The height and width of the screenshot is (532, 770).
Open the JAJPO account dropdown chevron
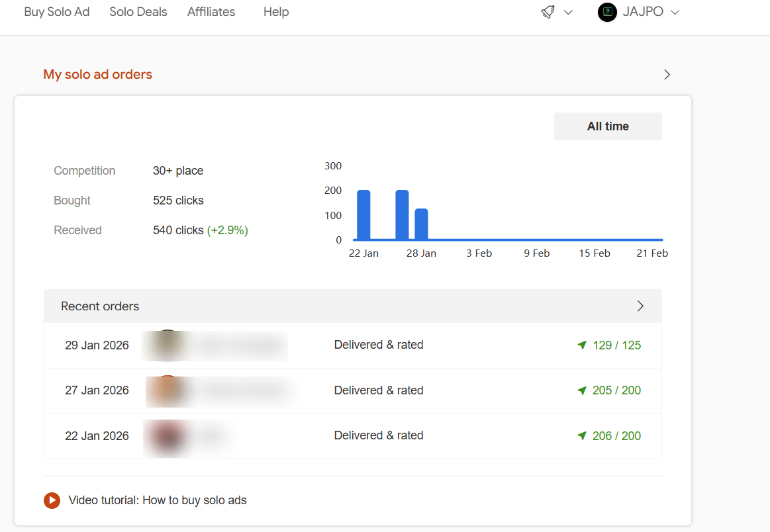[x=675, y=13]
